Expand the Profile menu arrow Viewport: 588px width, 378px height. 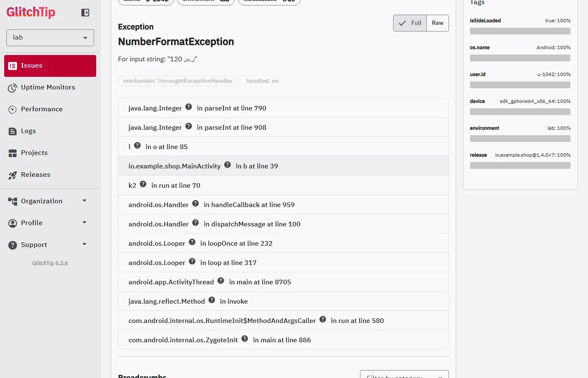[84, 223]
